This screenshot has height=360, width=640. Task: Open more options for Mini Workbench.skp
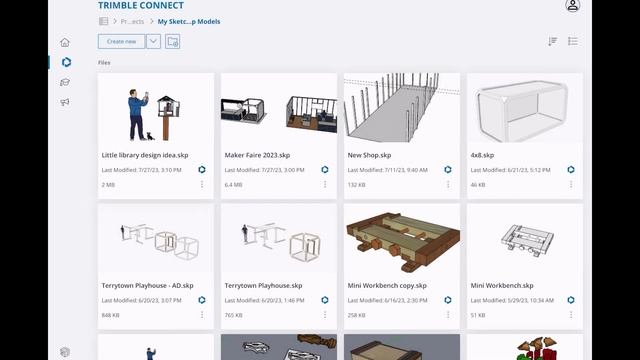[x=571, y=315]
